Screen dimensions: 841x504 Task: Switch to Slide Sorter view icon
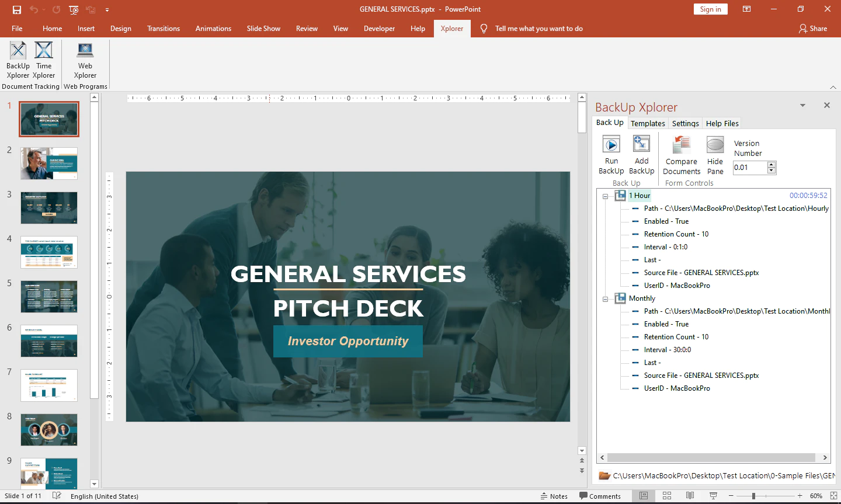point(667,496)
